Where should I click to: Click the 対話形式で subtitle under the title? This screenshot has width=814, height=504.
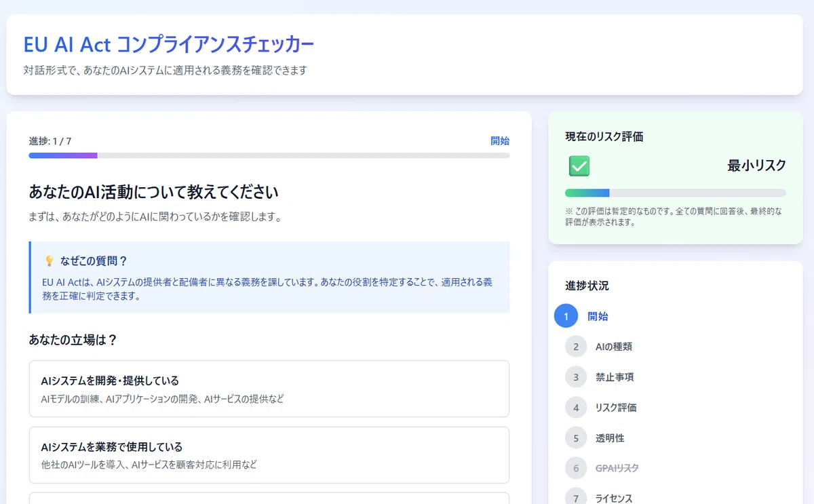click(165, 70)
